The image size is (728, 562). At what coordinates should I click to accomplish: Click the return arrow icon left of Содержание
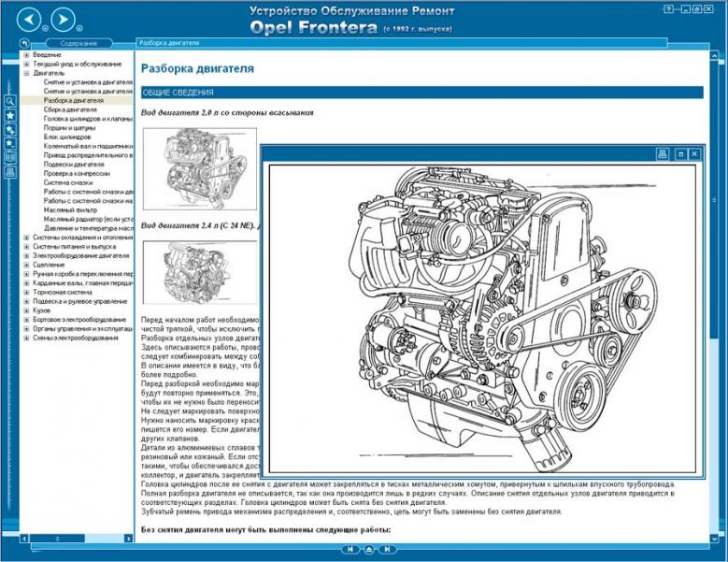tap(24, 43)
